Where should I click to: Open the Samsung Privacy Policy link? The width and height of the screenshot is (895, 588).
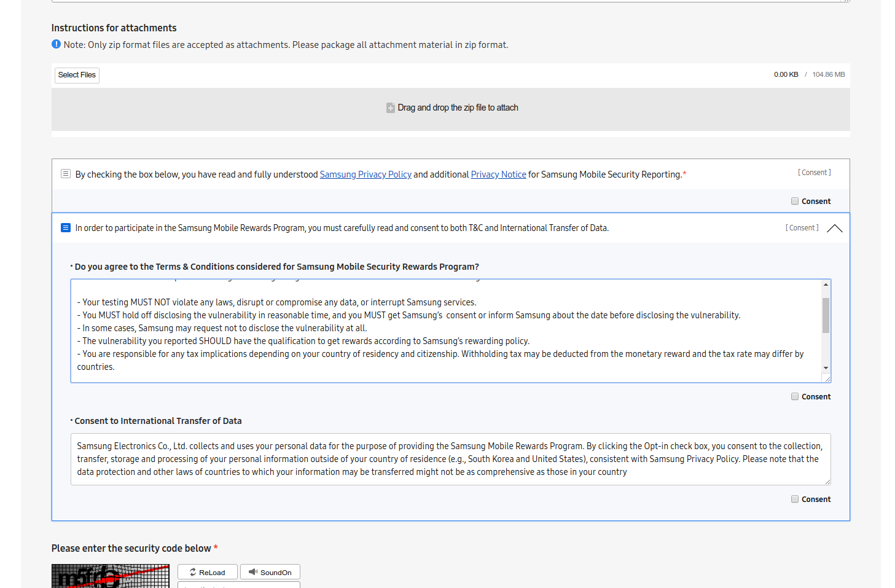point(365,174)
